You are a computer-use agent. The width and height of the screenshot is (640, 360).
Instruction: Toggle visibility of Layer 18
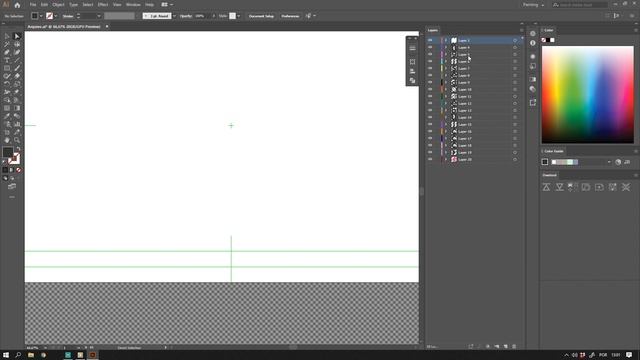pyautogui.click(x=430, y=145)
